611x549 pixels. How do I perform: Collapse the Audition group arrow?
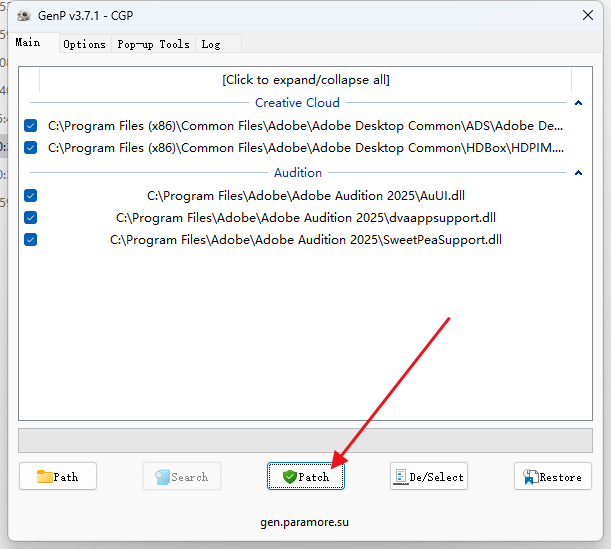pos(578,173)
